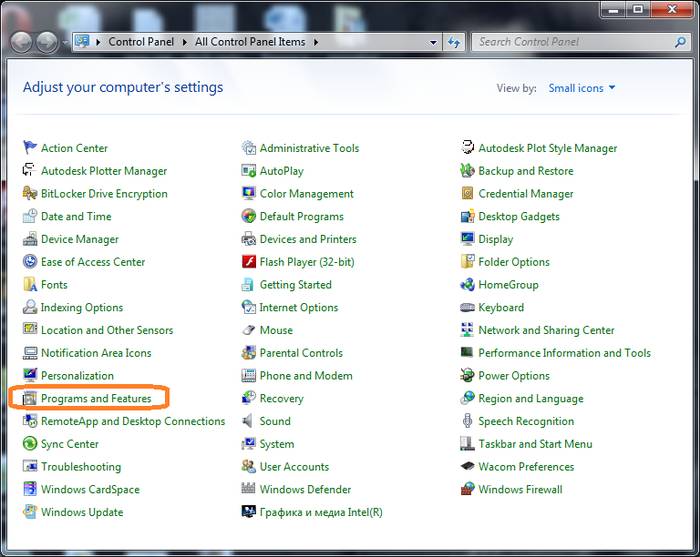Click the Search Control Panel field
Screen dimensions: 700x557
point(570,42)
